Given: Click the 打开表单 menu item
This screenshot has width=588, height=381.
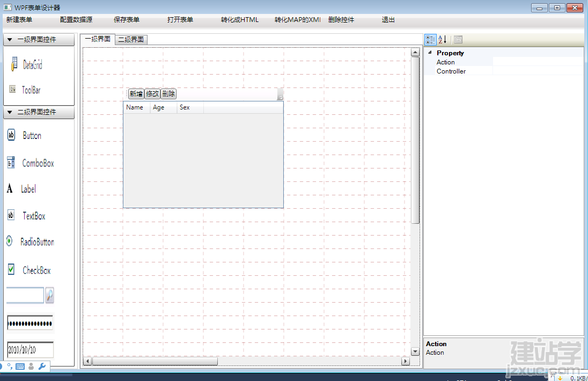Looking at the screenshot, I should [180, 19].
